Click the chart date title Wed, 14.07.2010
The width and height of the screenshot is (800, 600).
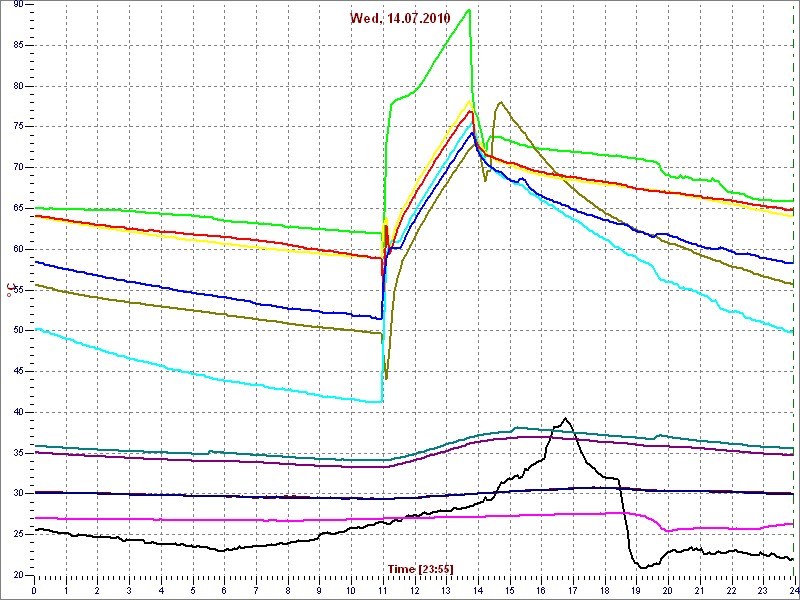tap(400, 18)
